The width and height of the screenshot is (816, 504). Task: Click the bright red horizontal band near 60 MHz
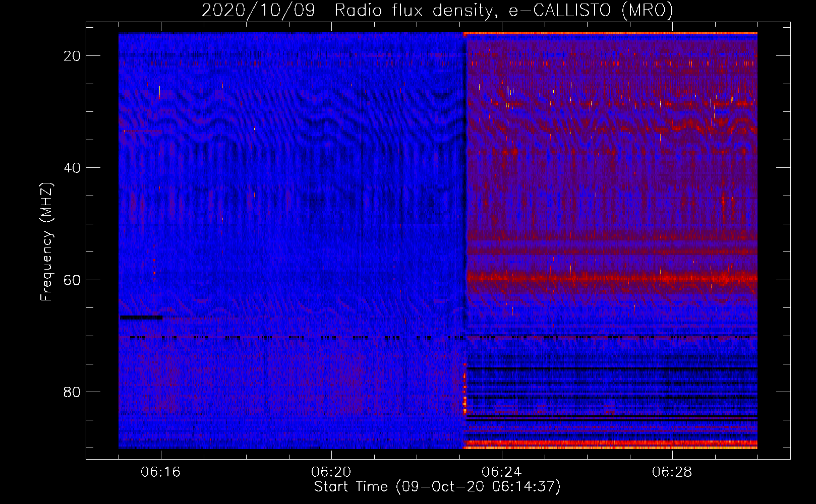(611, 277)
